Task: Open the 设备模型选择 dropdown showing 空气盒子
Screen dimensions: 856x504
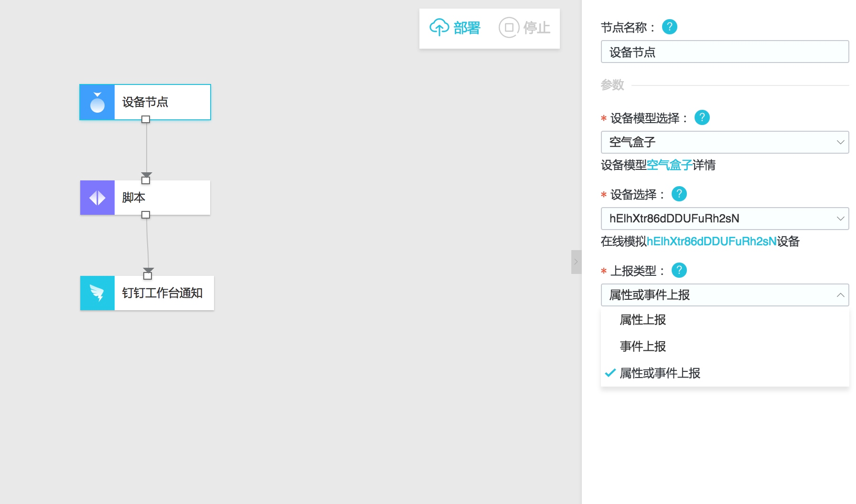Action: [x=725, y=142]
